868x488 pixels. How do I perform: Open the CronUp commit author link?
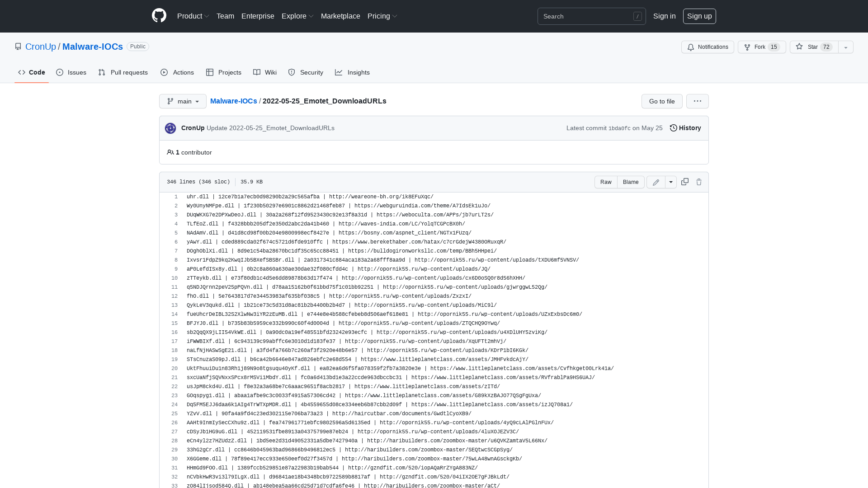[x=193, y=128]
